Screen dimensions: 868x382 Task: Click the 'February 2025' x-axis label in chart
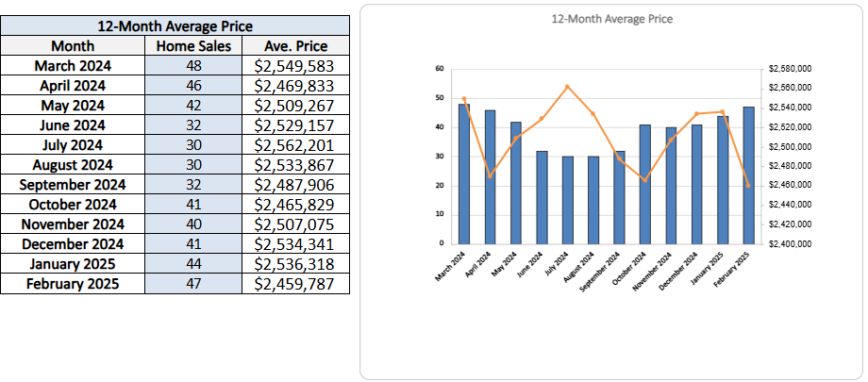coord(732,269)
